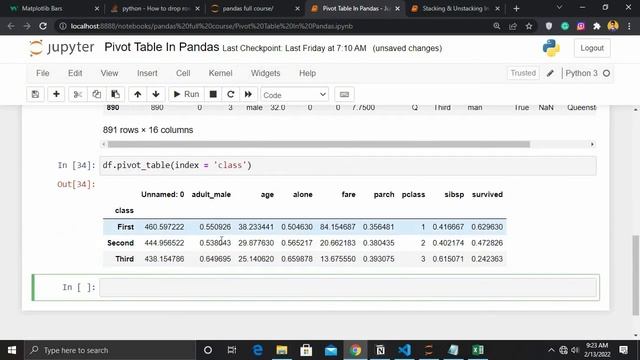
Task: Reload the page
Action: click(43, 26)
